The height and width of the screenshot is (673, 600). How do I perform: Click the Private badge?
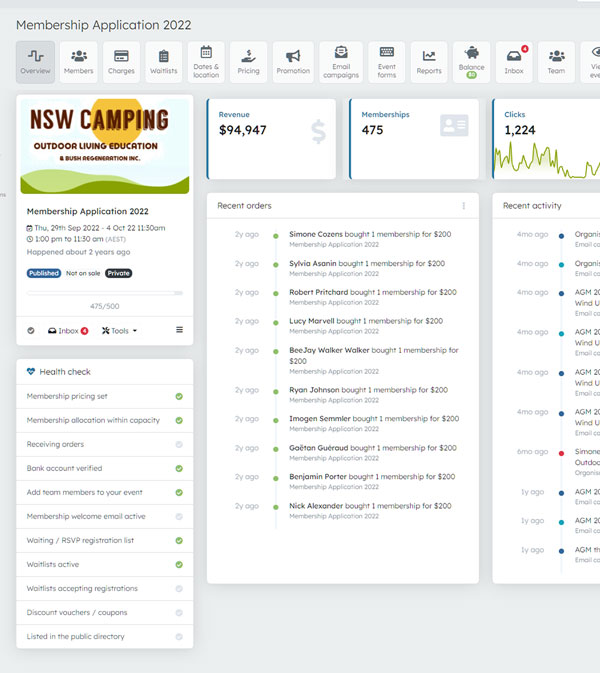[118, 273]
